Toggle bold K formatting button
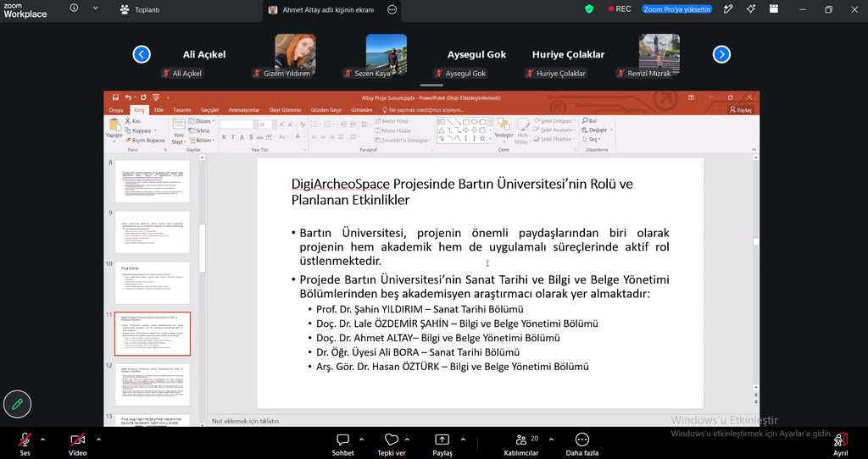The height and width of the screenshot is (459, 868). [x=224, y=137]
